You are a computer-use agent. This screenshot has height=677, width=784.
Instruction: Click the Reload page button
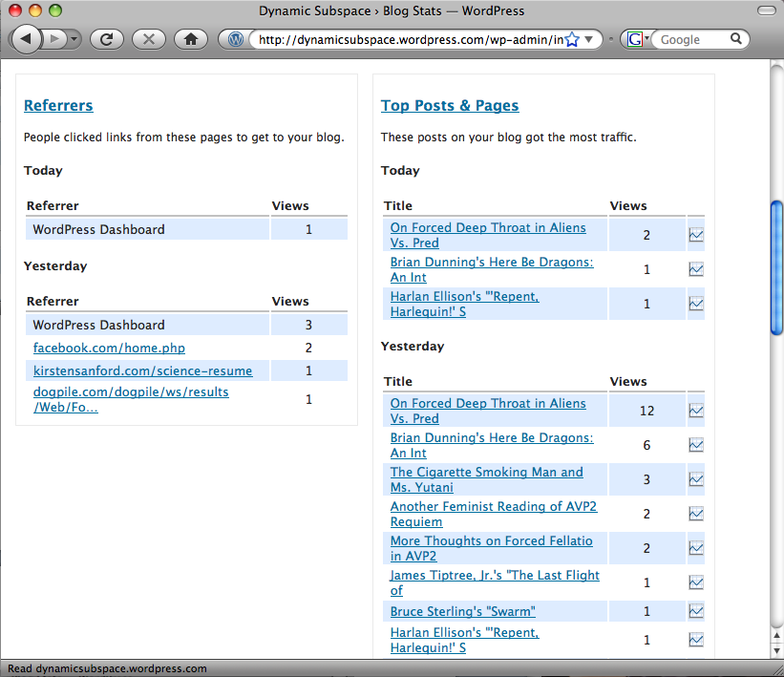pos(107,39)
